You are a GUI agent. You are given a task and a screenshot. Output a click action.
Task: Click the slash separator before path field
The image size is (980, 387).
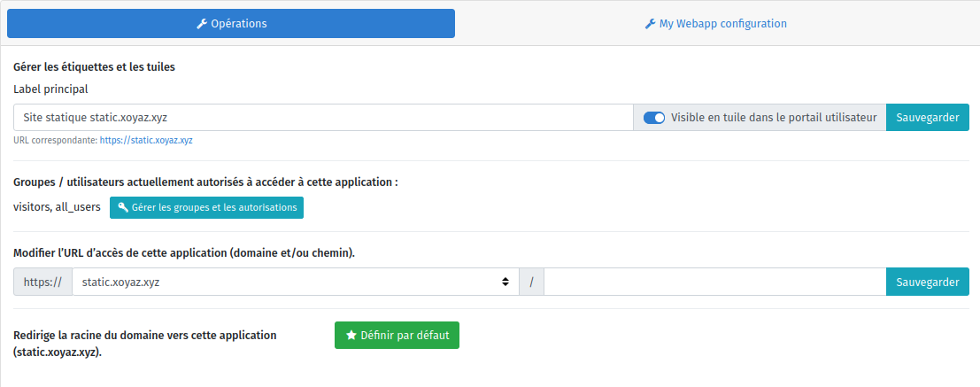click(531, 283)
